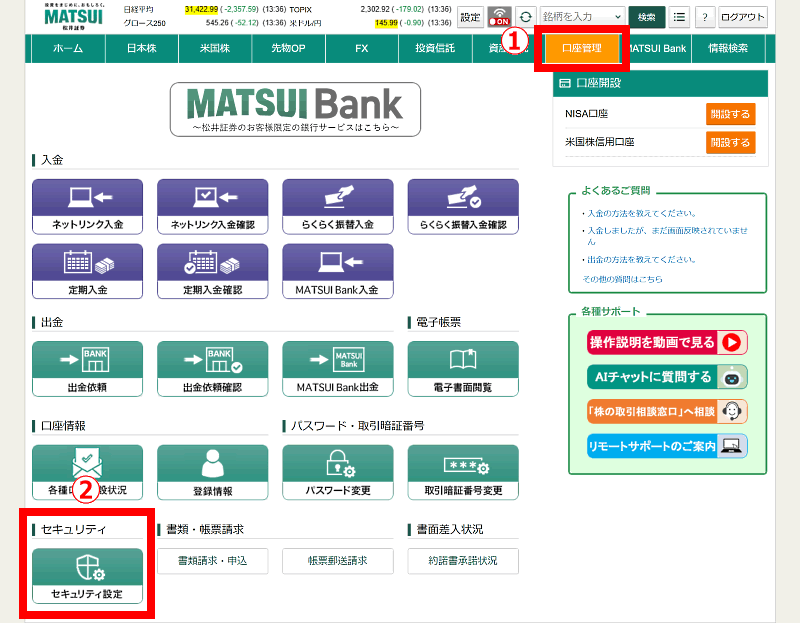Expand the 銘柄を入力 dropdown arrow
Screen dimensions: 800x623
[617, 17]
